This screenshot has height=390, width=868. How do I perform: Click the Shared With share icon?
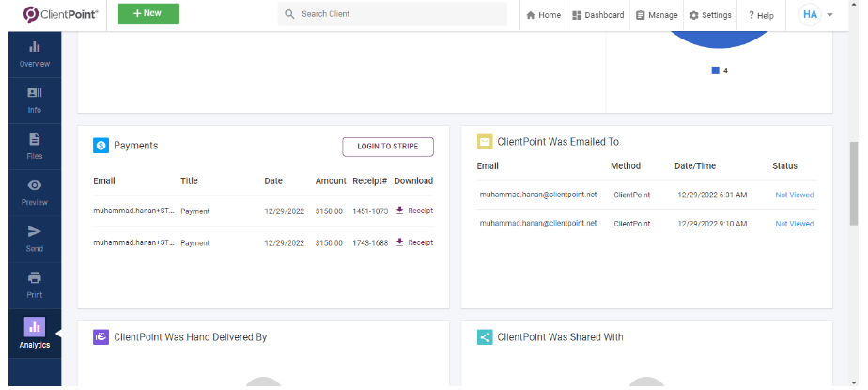(x=485, y=336)
